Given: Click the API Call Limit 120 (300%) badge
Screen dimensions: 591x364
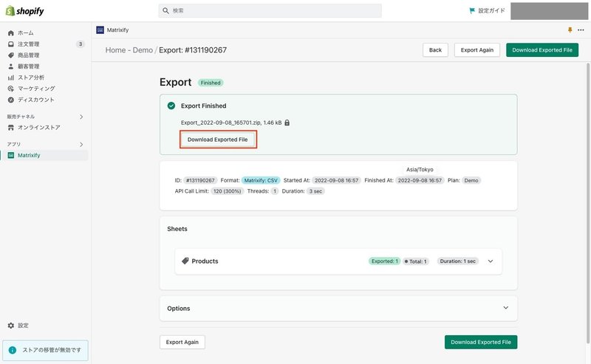Looking at the screenshot, I should pyautogui.click(x=227, y=191).
